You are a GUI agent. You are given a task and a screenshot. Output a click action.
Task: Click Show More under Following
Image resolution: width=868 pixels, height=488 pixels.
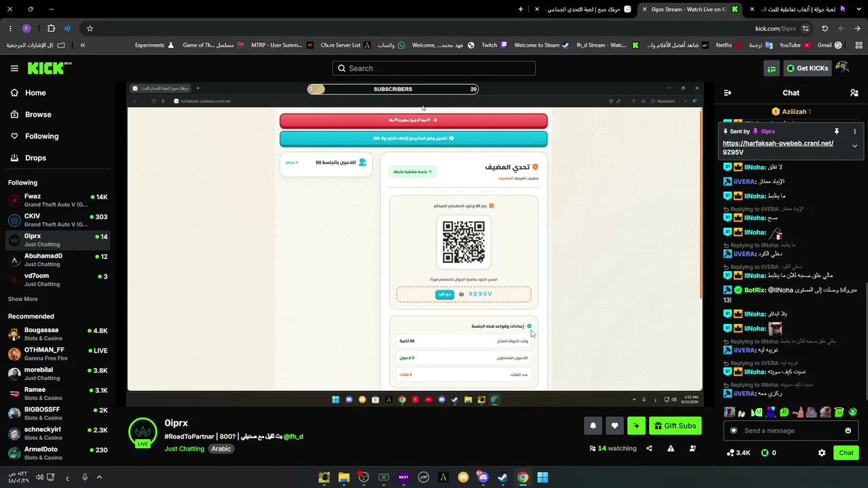tap(23, 299)
